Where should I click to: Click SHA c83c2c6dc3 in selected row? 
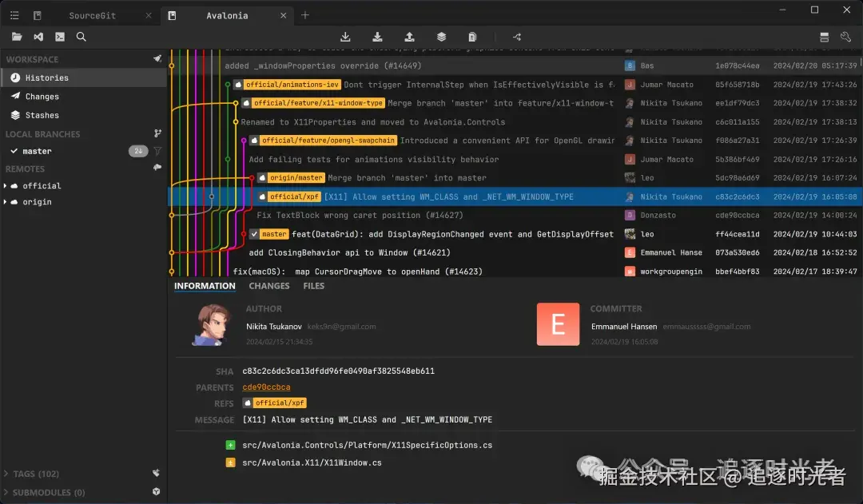coord(737,197)
